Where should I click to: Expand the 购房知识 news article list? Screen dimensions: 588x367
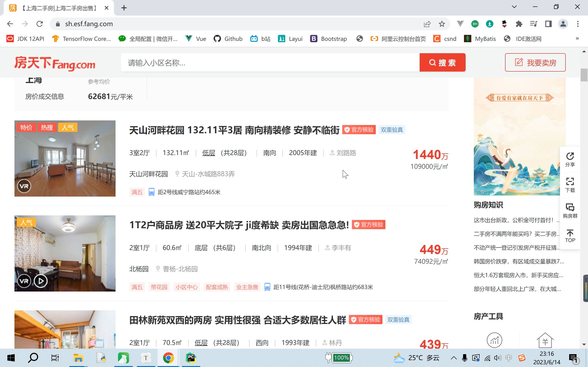point(489,205)
